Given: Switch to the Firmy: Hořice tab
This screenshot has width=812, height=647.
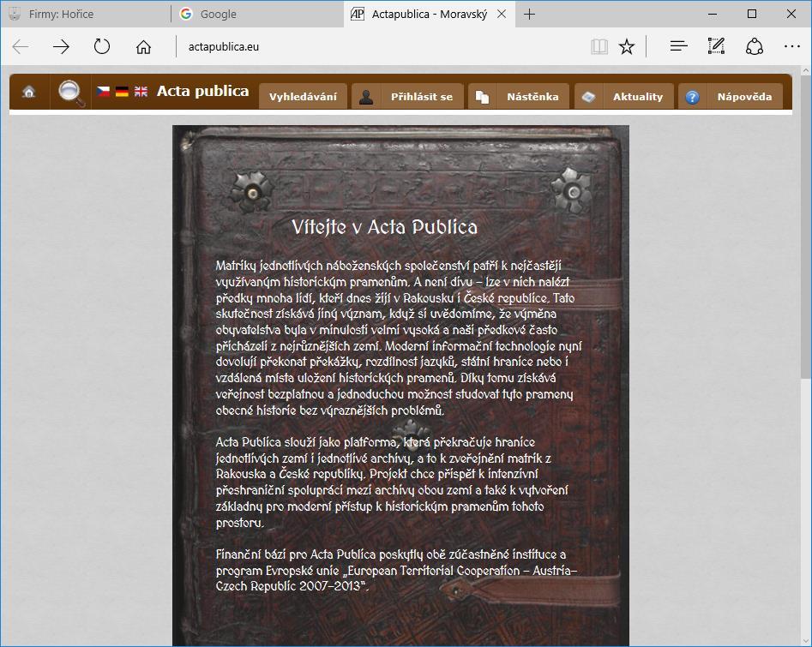Looking at the screenshot, I should pos(86,14).
